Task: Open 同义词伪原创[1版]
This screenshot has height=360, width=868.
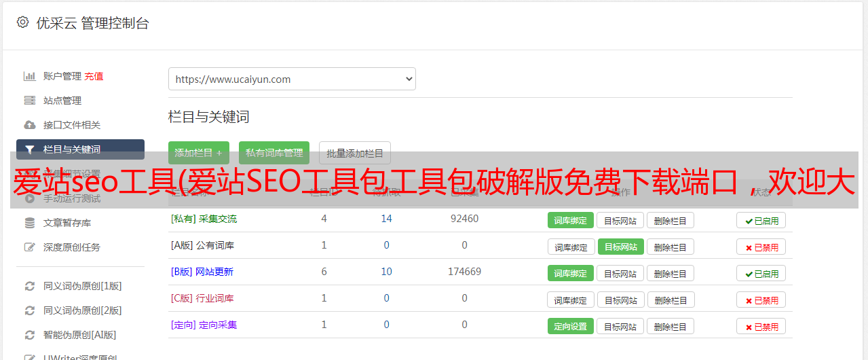Action: pyautogui.click(x=83, y=286)
